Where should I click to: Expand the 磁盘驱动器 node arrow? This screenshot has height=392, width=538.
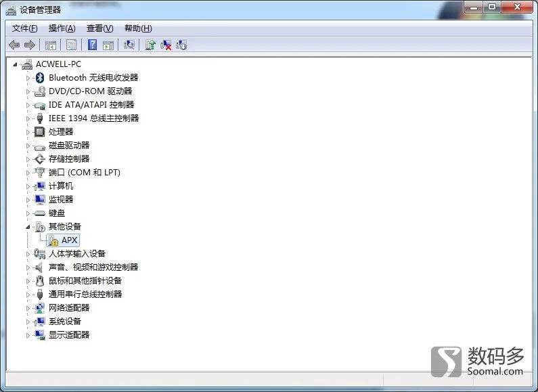coord(28,146)
